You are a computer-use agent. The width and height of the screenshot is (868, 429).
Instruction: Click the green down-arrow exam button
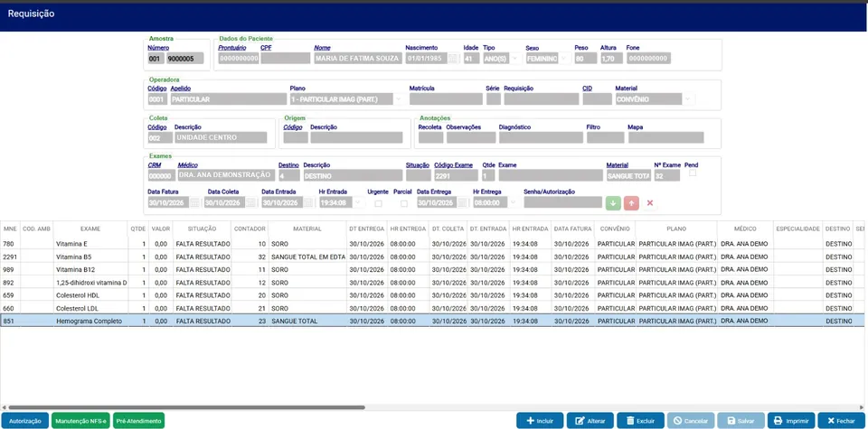(613, 203)
